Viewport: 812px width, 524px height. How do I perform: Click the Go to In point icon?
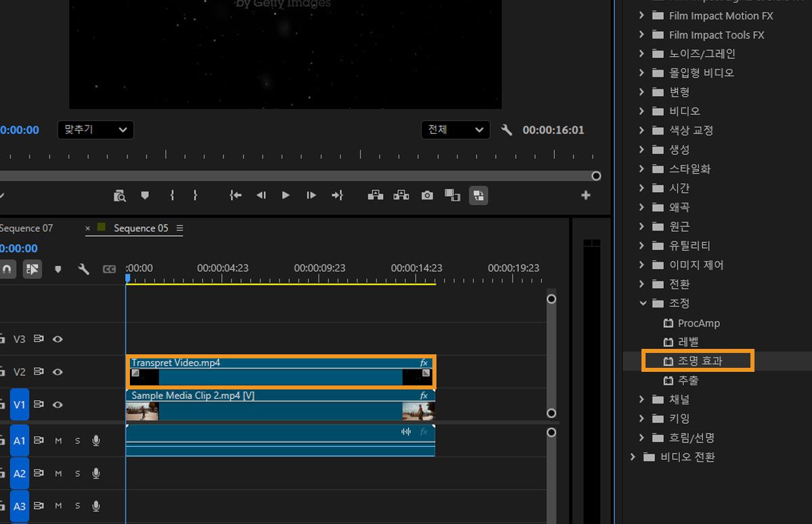[235, 195]
